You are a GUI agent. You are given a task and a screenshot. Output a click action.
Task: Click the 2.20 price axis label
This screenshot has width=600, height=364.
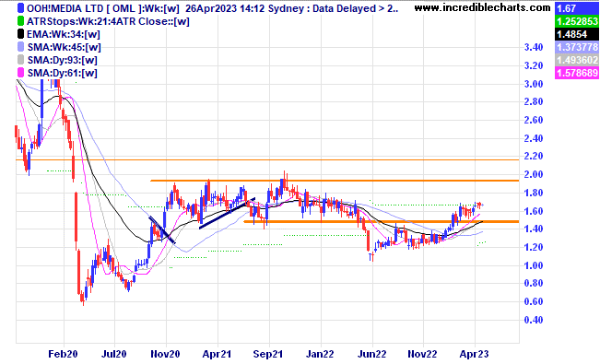(x=534, y=156)
